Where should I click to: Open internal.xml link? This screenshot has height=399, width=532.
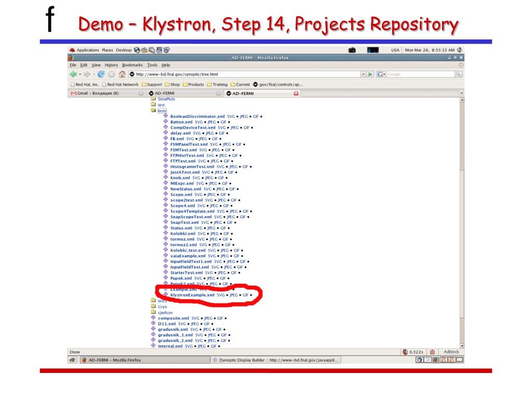(170, 346)
